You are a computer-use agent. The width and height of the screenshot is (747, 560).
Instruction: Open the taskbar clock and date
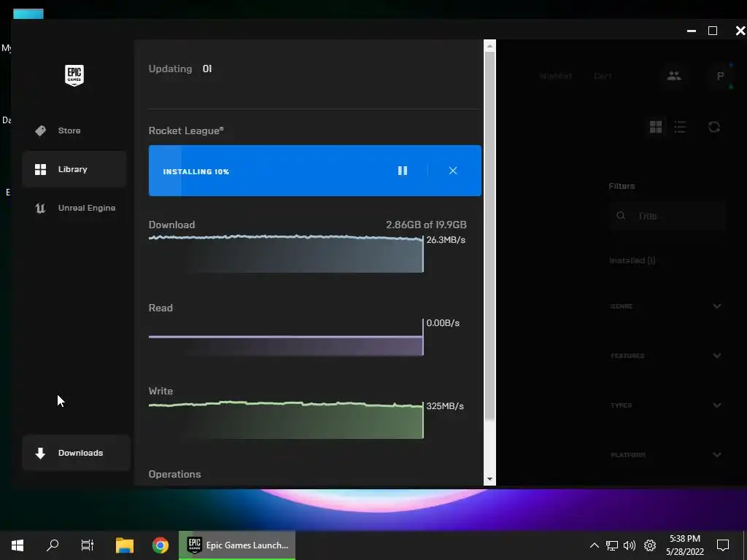(685, 545)
